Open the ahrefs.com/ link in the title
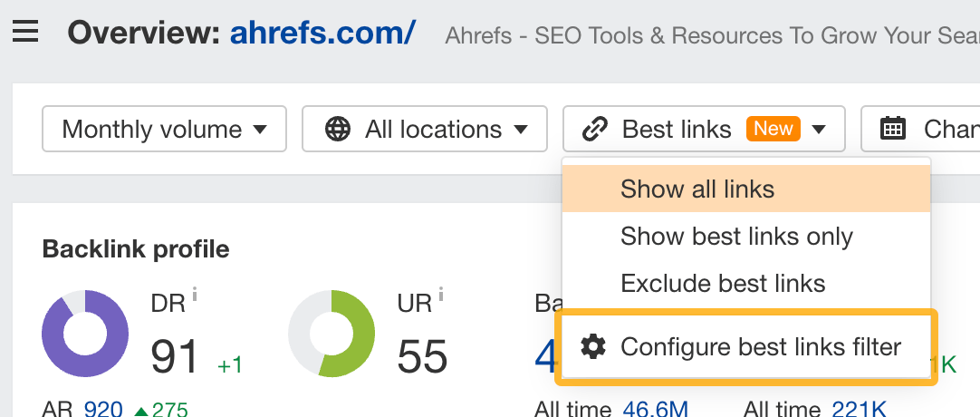 pos(322,34)
